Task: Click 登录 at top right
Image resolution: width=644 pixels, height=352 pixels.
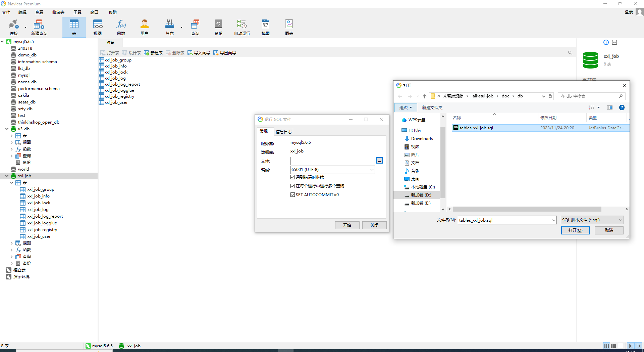Action: click(629, 12)
